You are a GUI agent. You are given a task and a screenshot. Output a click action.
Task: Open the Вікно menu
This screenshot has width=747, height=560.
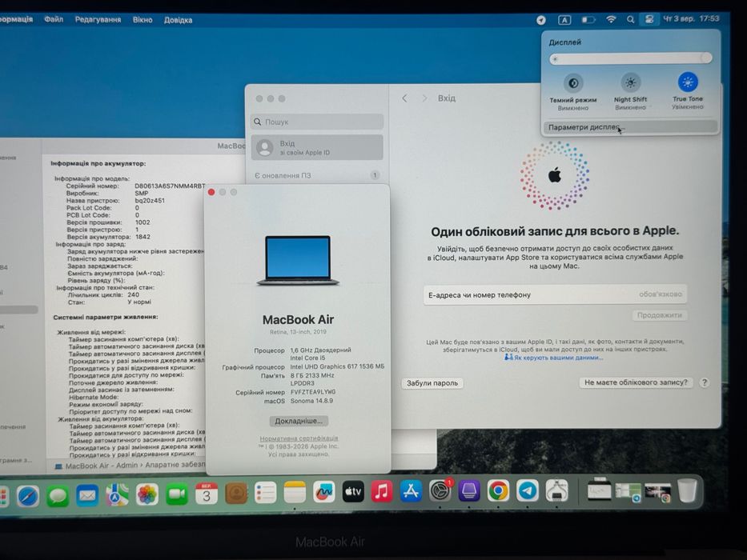(x=143, y=20)
